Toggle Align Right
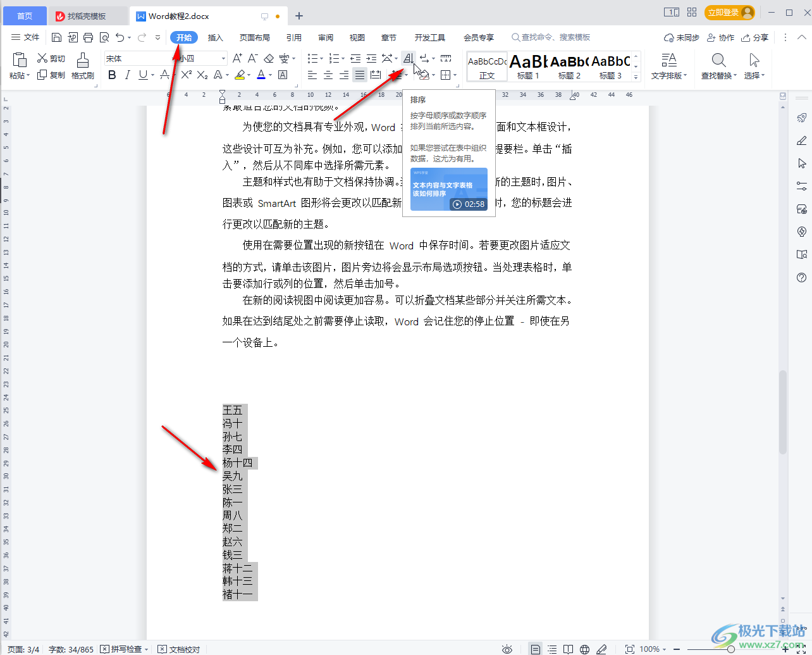 pos(344,75)
